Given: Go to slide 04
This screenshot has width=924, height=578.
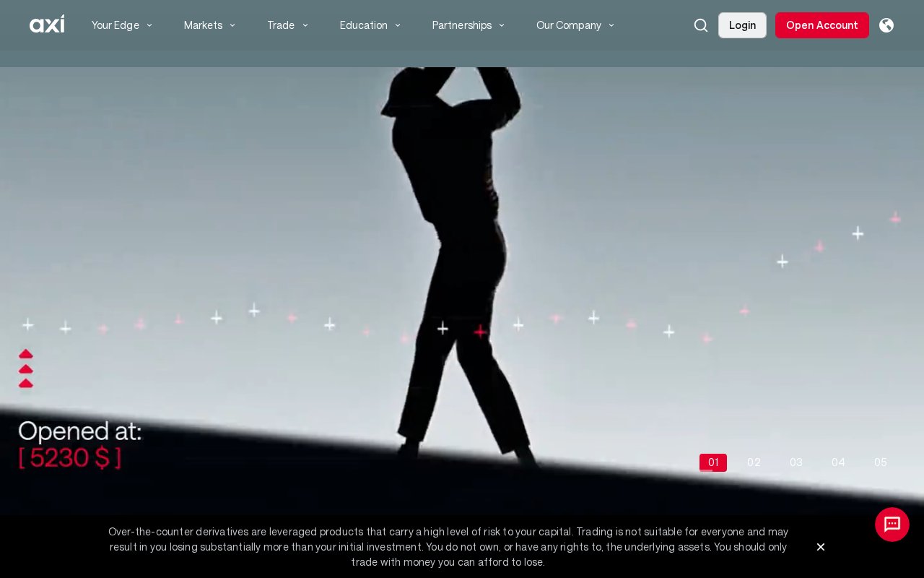Looking at the screenshot, I should click(x=838, y=462).
